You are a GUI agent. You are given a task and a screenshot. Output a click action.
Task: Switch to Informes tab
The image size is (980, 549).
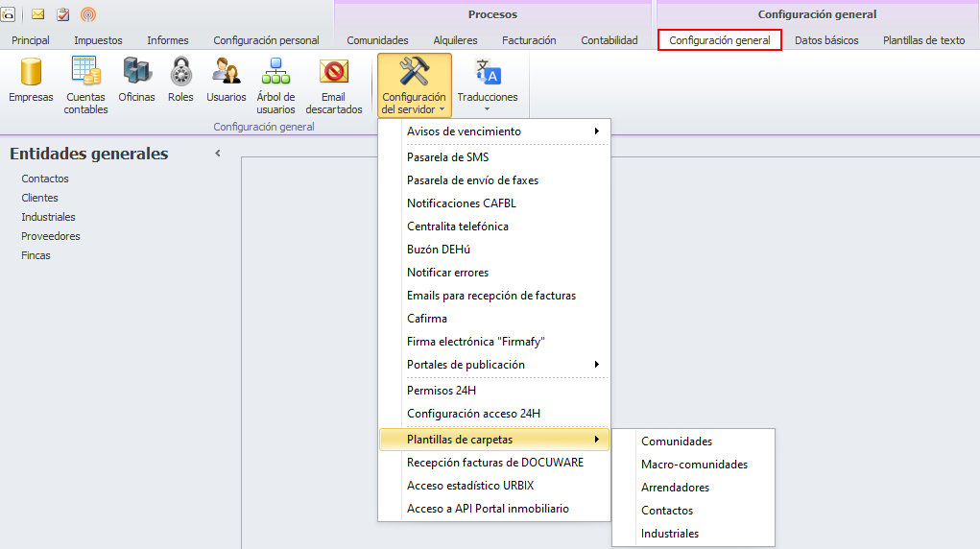tap(168, 40)
